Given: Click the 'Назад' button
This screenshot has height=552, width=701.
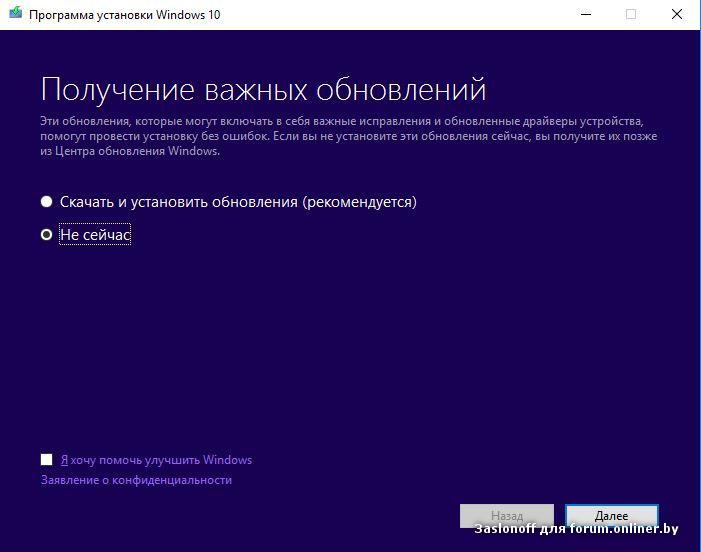Looking at the screenshot, I should point(507,516).
